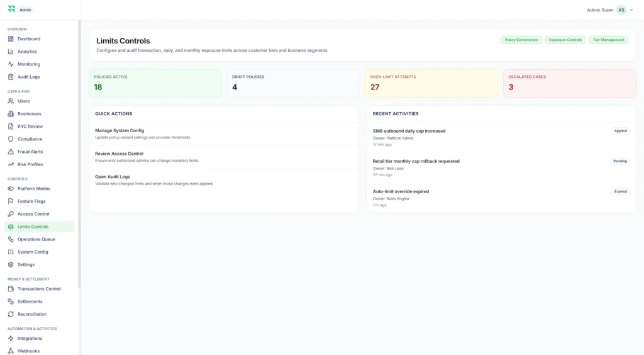Click the Integrations lightning icon
Image resolution: width=644 pixels, height=355 pixels.
(x=11, y=339)
